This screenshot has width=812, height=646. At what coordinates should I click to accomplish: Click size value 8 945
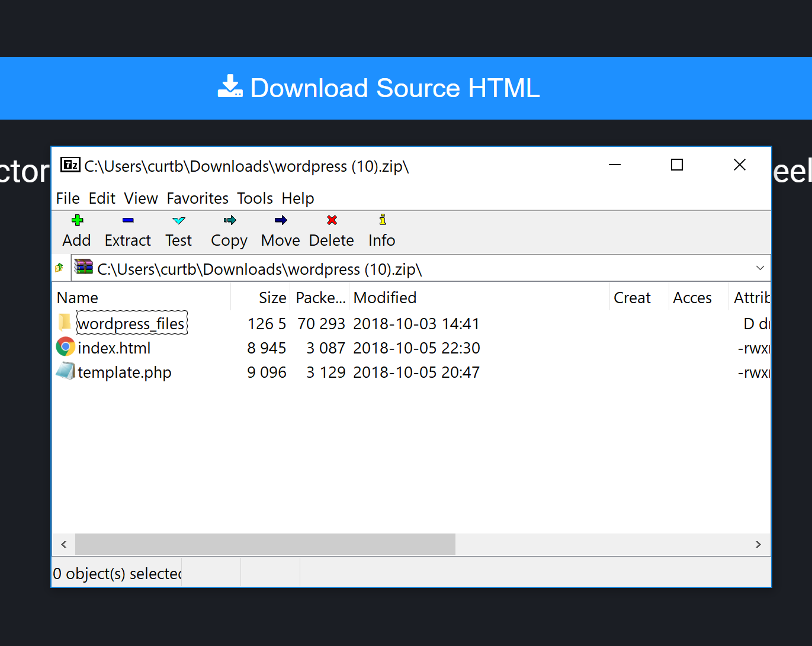[x=267, y=348]
